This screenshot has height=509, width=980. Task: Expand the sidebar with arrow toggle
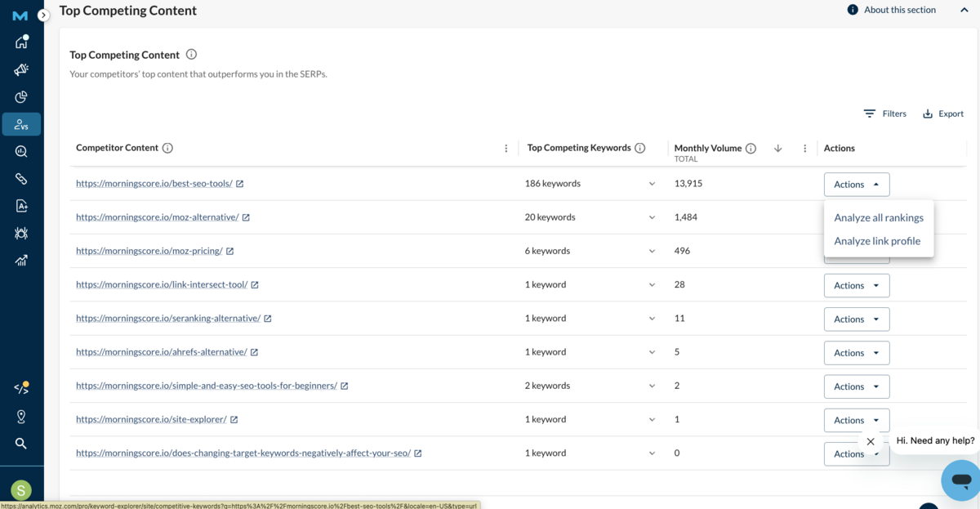(44, 16)
